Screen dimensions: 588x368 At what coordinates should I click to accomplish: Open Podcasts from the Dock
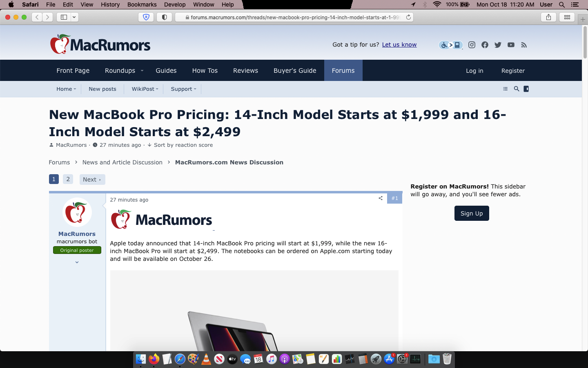click(285, 359)
